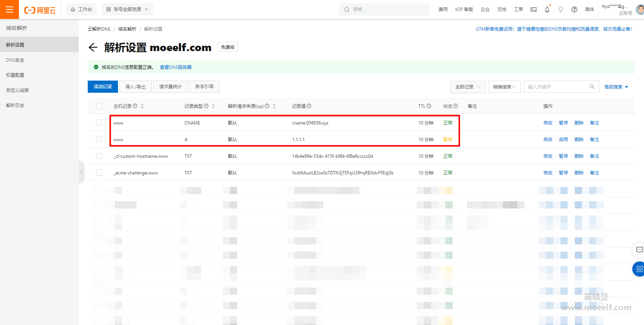Viewport: 644px width, 325px height.
Task: Click help icon next to TTL
Action: point(429,106)
